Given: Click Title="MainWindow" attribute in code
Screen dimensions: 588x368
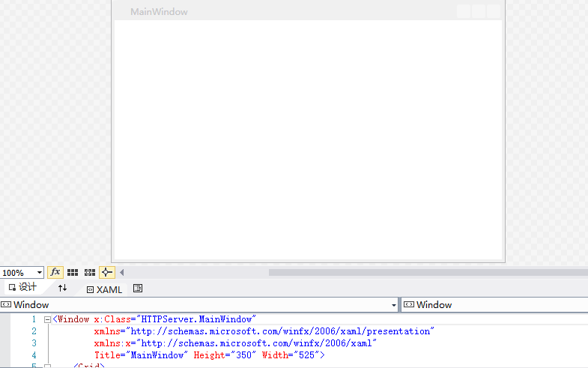Looking at the screenshot, I should click(x=141, y=355).
